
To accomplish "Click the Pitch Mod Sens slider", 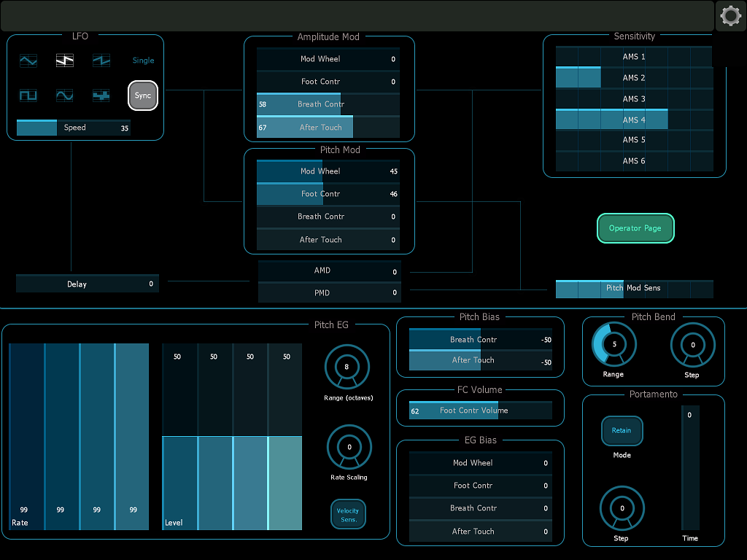I will click(635, 289).
